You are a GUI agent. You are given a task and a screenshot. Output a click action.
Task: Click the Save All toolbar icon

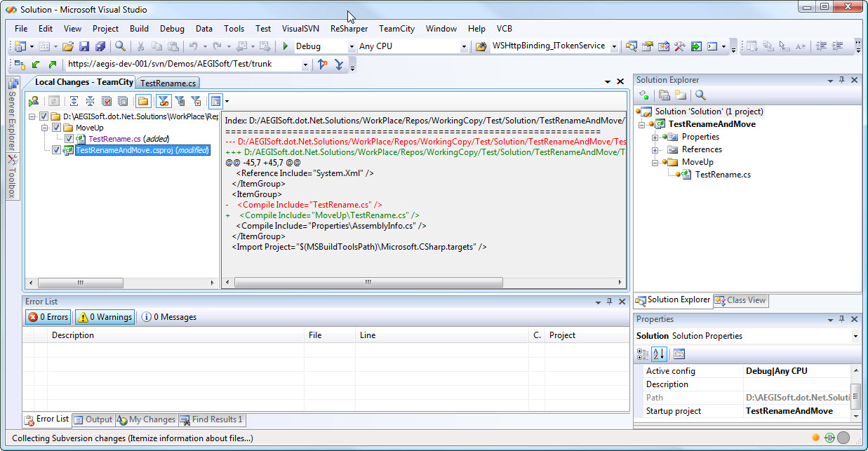(x=100, y=46)
